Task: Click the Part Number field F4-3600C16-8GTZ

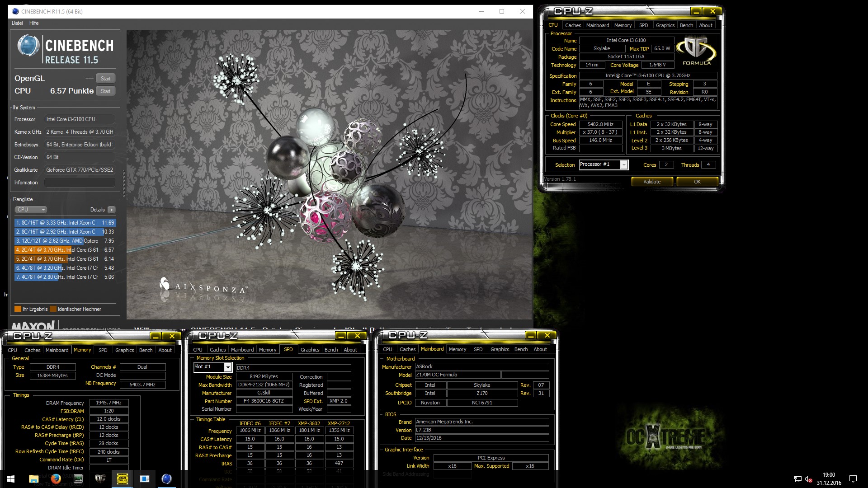Action: tap(264, 401)
